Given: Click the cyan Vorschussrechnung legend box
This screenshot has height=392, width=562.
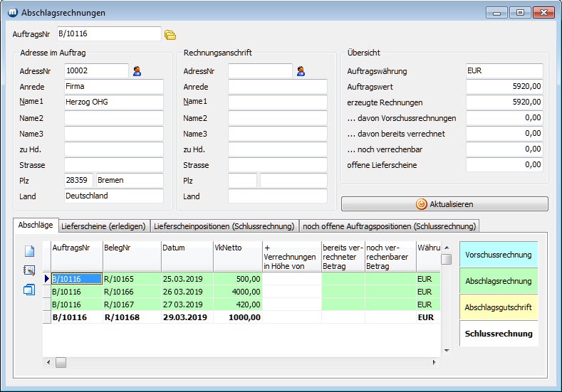Looking at the screenshot, I should pos(498,255).
